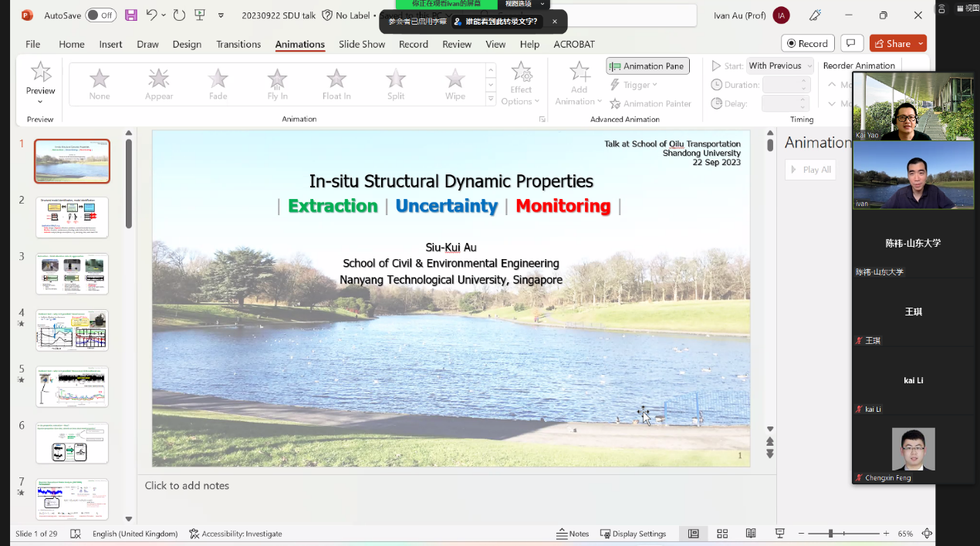The height and width of the screenshot is (546, 980).
Task: Select slide 2 thumbnail
Action: tap(72, 217)
